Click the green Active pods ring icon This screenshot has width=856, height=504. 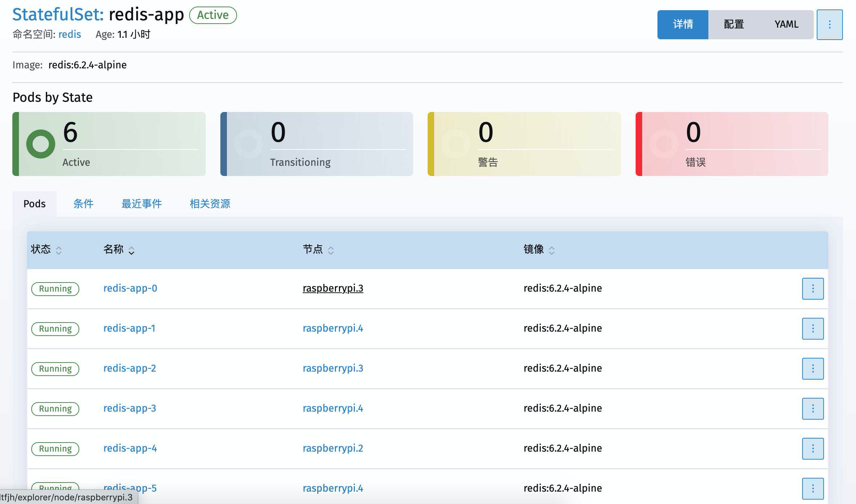[41, 144]
